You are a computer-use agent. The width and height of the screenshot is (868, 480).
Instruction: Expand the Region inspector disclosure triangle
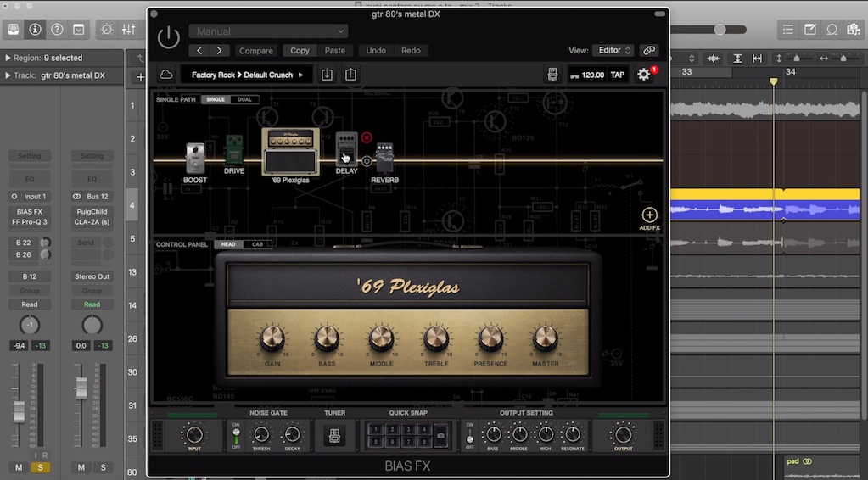point(8,58)
